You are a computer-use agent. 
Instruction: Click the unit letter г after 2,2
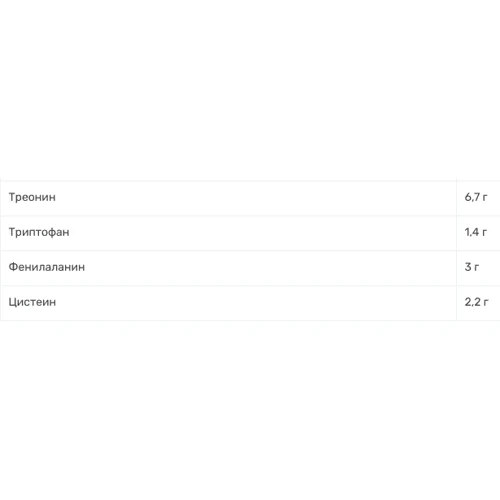click(486, 303)
